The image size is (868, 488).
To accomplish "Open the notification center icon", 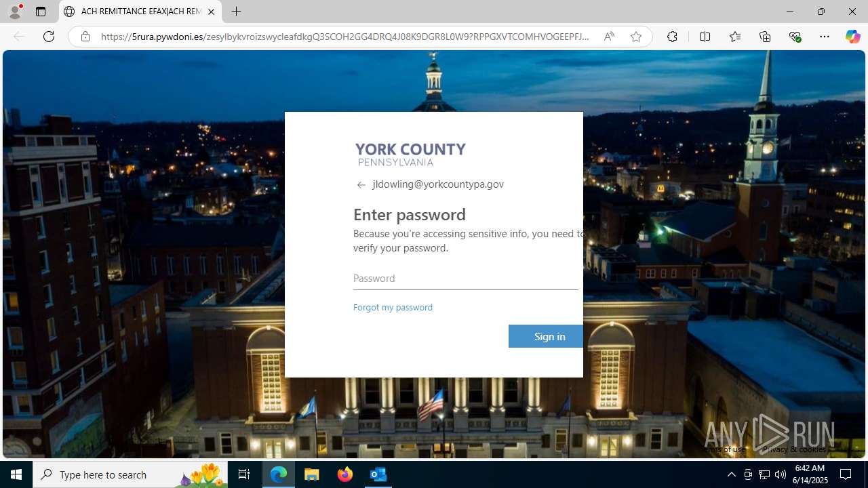I will coord(846,474).
